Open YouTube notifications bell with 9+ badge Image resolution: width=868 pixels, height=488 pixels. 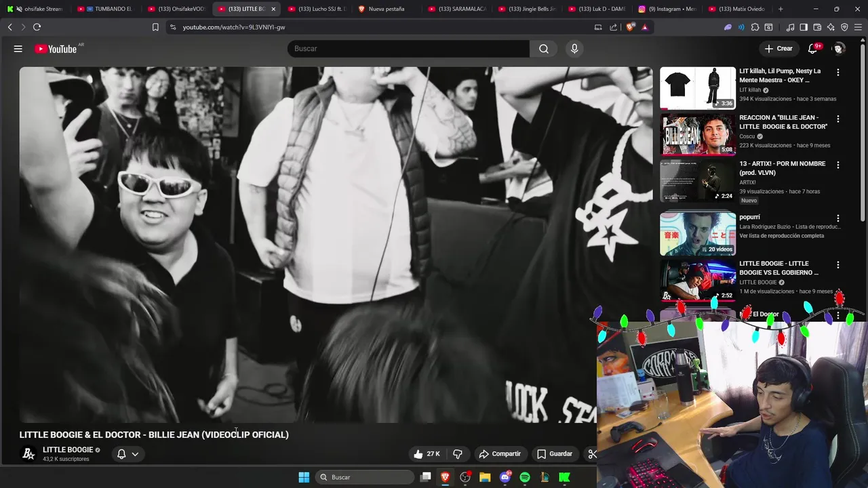813,49
